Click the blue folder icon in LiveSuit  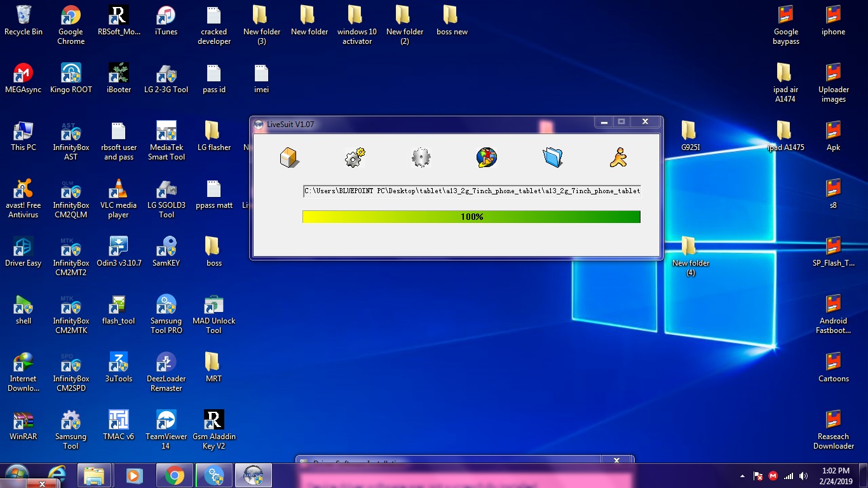tap(553, 157)
